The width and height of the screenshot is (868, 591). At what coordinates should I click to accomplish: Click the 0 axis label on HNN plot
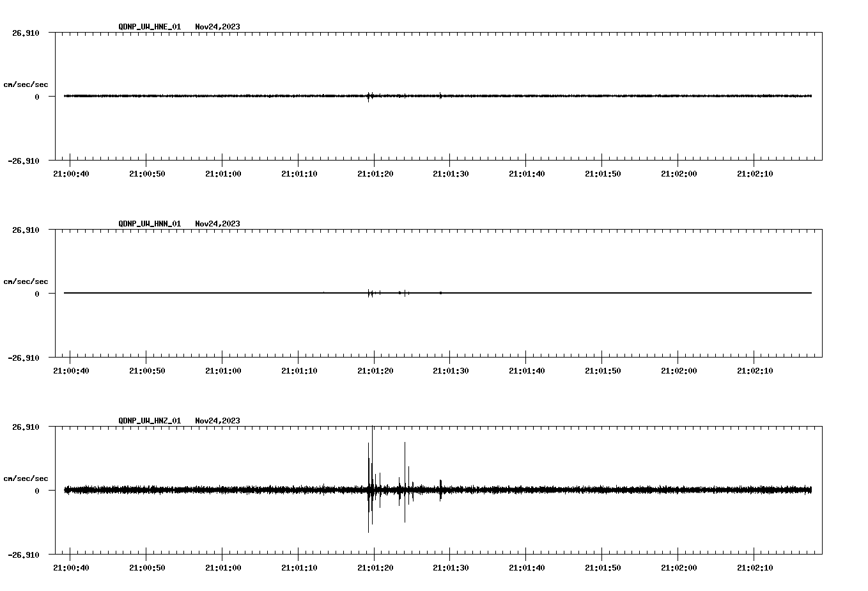click(x=37, y=294)
